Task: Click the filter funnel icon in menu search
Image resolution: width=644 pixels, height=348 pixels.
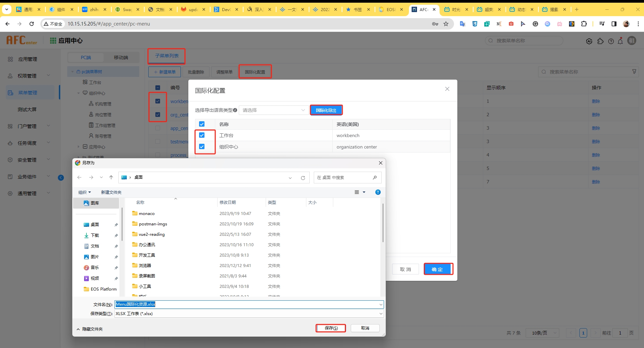Action: (634, 72)
